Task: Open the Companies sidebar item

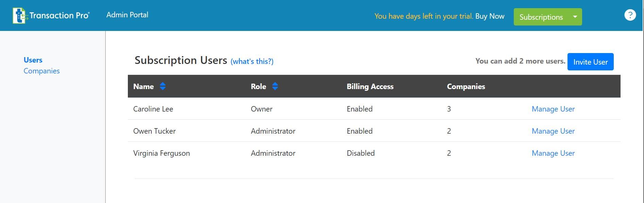Action: click(41, 71)
